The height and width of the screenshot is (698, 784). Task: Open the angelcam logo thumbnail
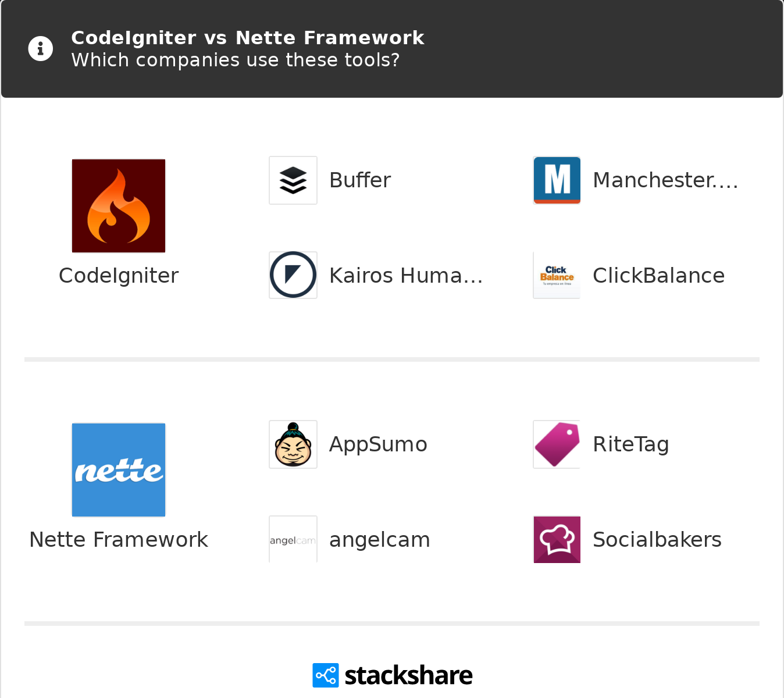tap(293, 540)
